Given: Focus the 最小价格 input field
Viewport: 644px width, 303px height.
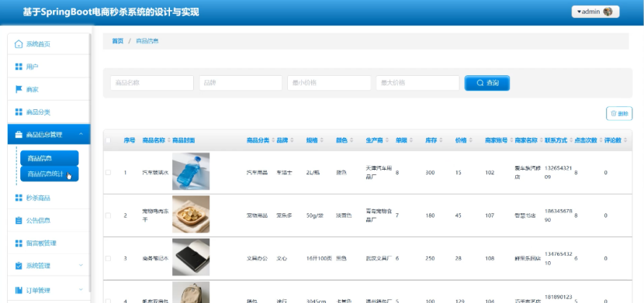Looking at the screenshot, I should coord(329,83).
